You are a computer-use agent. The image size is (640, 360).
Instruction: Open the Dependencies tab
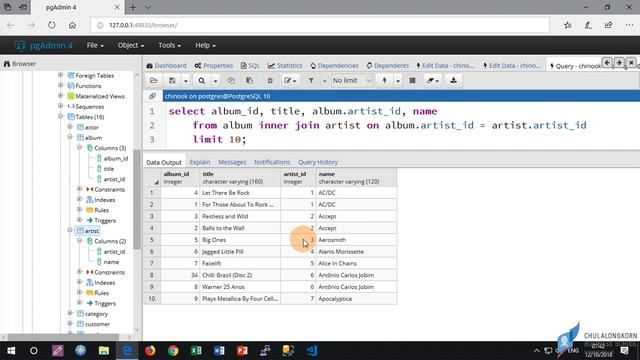[x=334, y=66]
